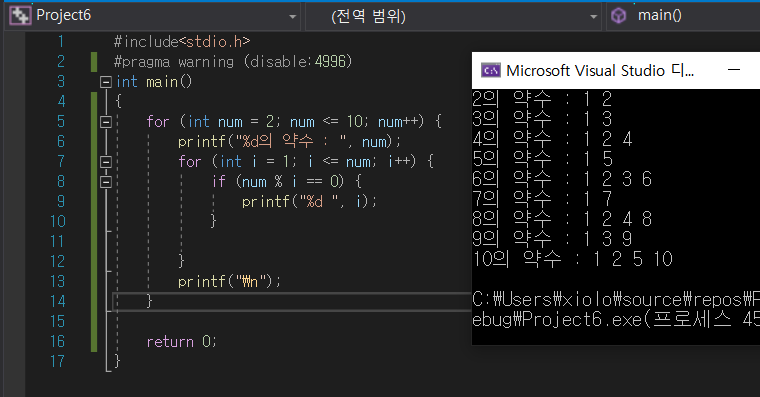The image size is (760, 397).
Task: Collapse the outer for loop on line 5
Action: click(x=106, y=122)
